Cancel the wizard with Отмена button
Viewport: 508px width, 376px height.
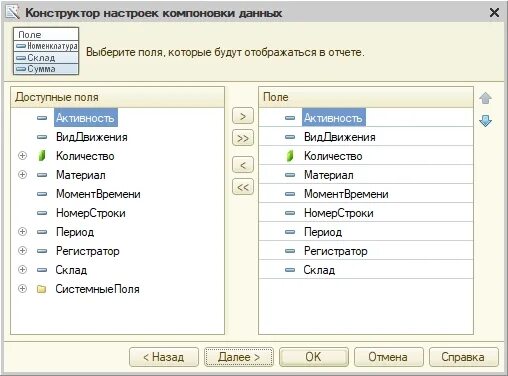click(389, 357)
